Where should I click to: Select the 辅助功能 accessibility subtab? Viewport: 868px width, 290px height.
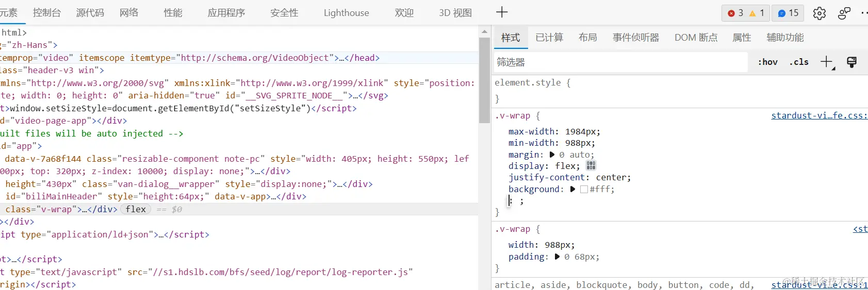click(785, 38)
